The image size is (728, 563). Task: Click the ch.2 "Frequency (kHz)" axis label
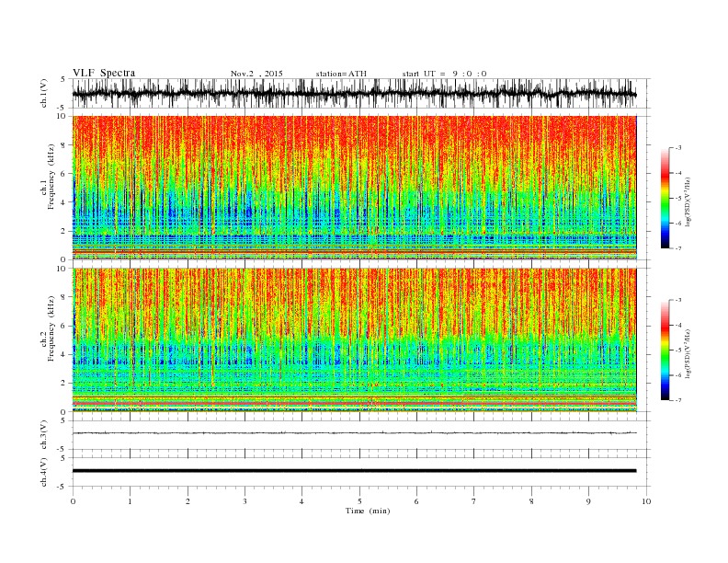51,328
